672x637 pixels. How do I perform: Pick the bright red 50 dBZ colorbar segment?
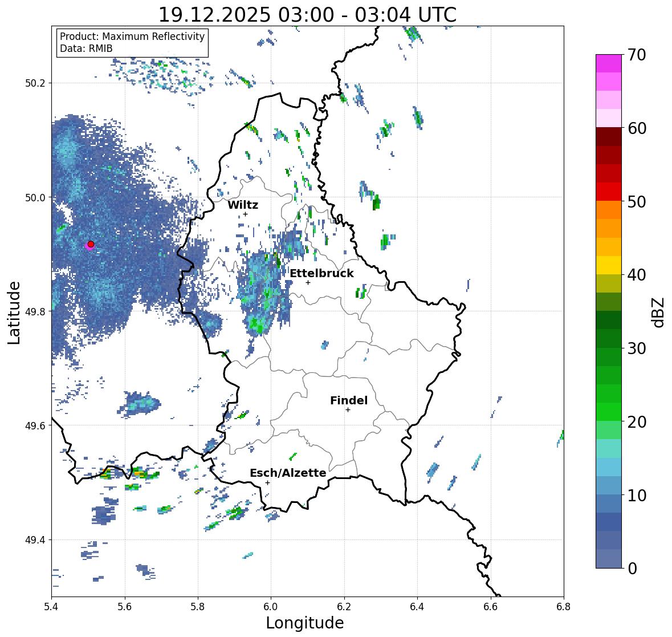609,192
